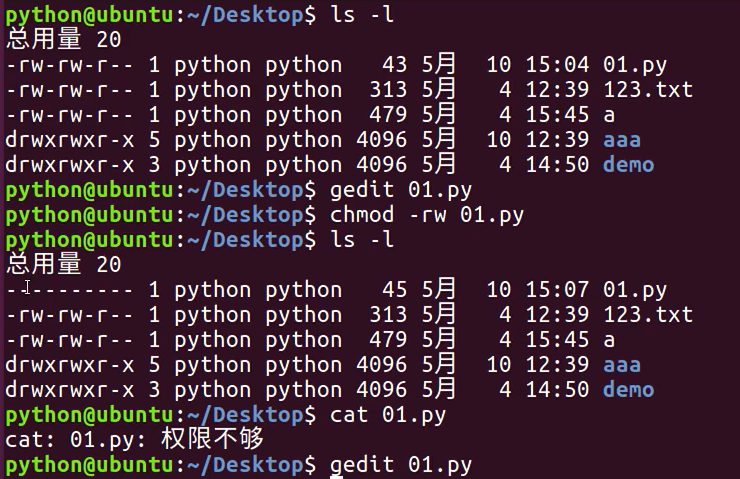Click the '-rw-rw-r--' permissions in the 15:04 row
The height and width of the screenshot is (479, 740).
70,66
